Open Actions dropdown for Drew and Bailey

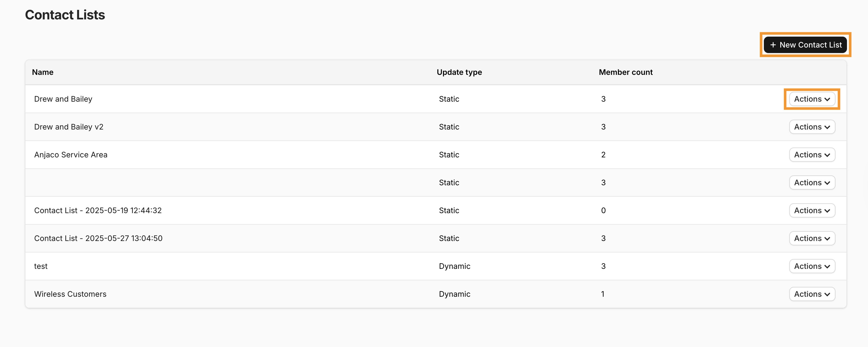(812, 99)
